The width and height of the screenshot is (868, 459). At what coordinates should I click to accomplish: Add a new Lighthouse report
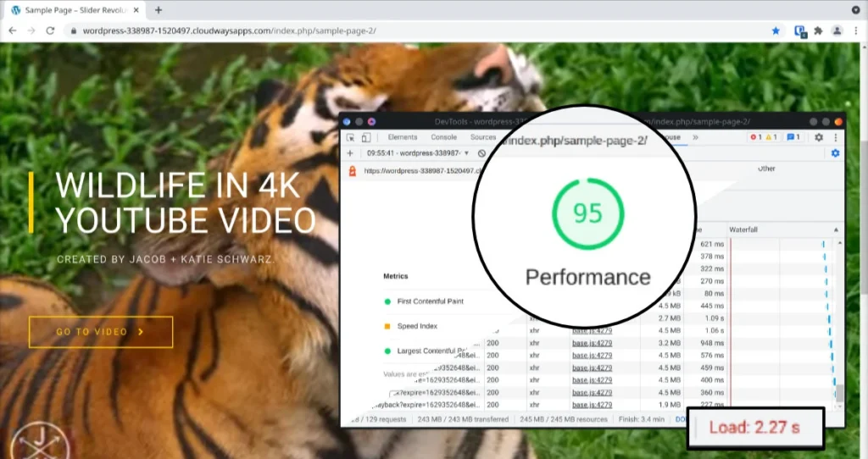click(350, 153)
